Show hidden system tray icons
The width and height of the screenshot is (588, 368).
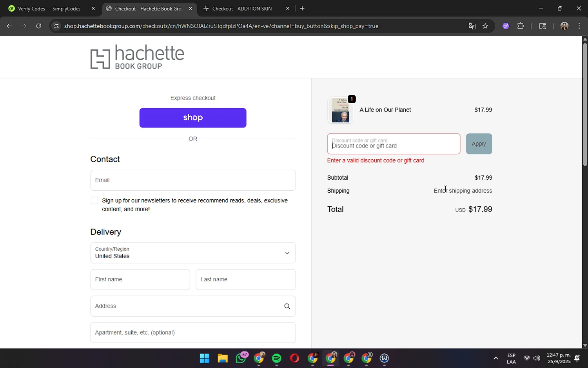pos(495,358)
